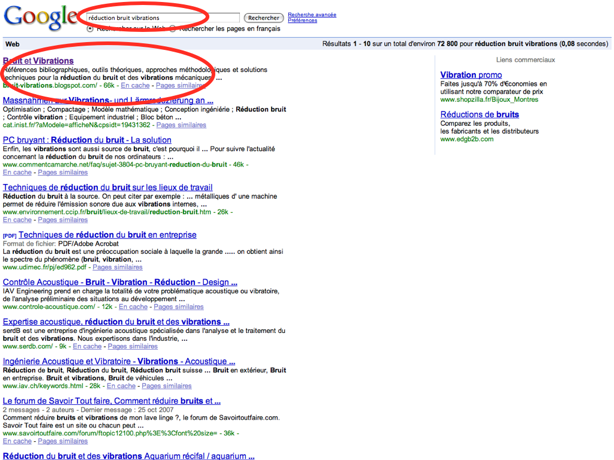Click the 'Format de fichier: PDF/Adobe Acrobat' line
614x460 pixels.
pos(61,244)
